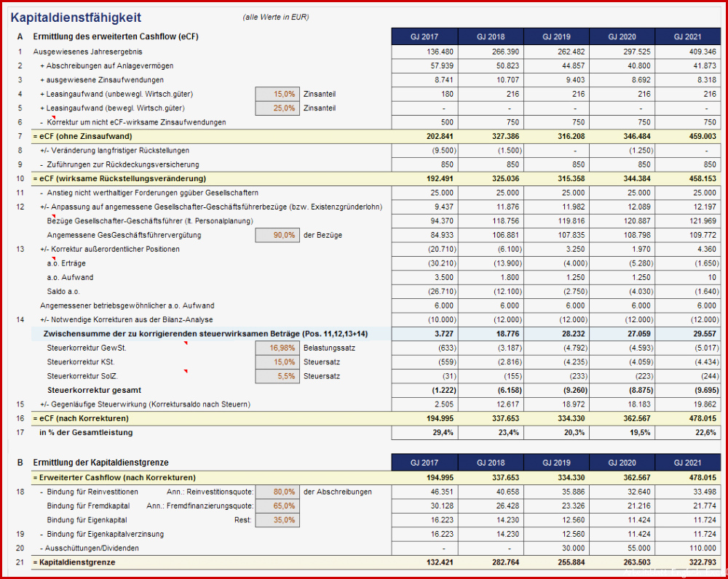The width and height of the screenshot is (728, 579).
Task: Click comment marker on Steuerkorrektur GewSt.
Action: 186,343
